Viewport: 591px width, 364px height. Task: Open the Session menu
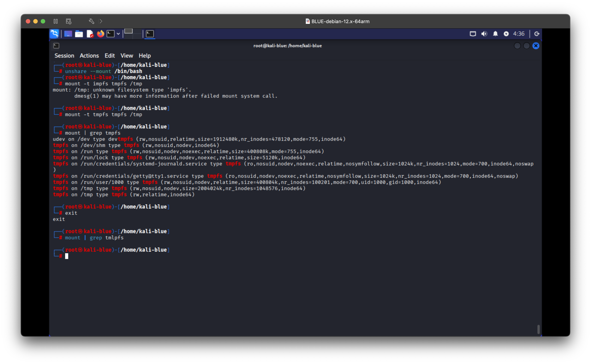click(x=64, y=56)
